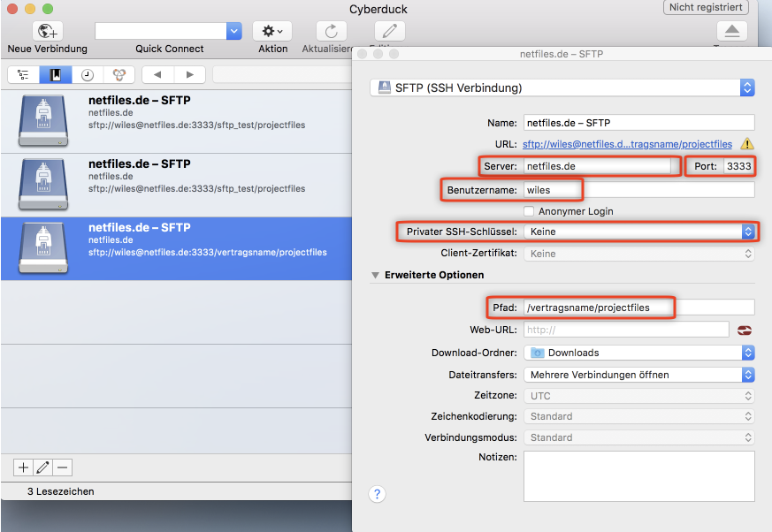772x532 pixels.
Task: Toggle the Anonymer Login checkbox
Action: point(529,211)
